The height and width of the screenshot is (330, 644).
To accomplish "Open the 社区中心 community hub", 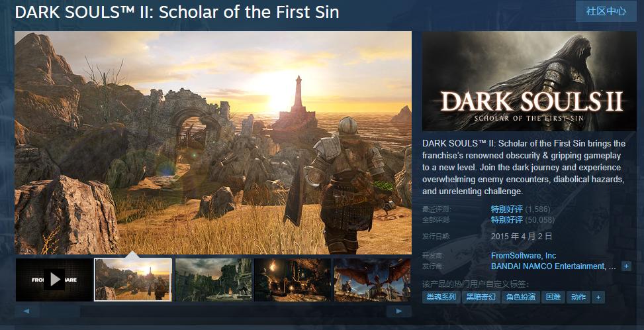I will tap(606, 11).
